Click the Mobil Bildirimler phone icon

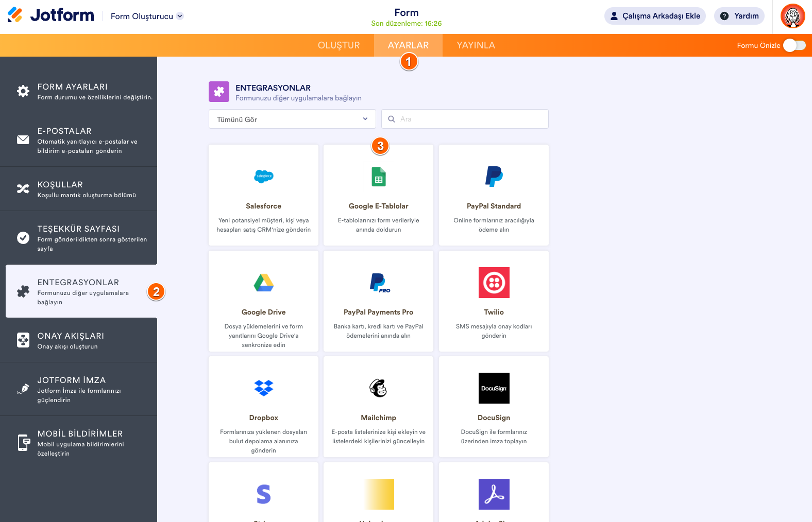click(24, 442)
